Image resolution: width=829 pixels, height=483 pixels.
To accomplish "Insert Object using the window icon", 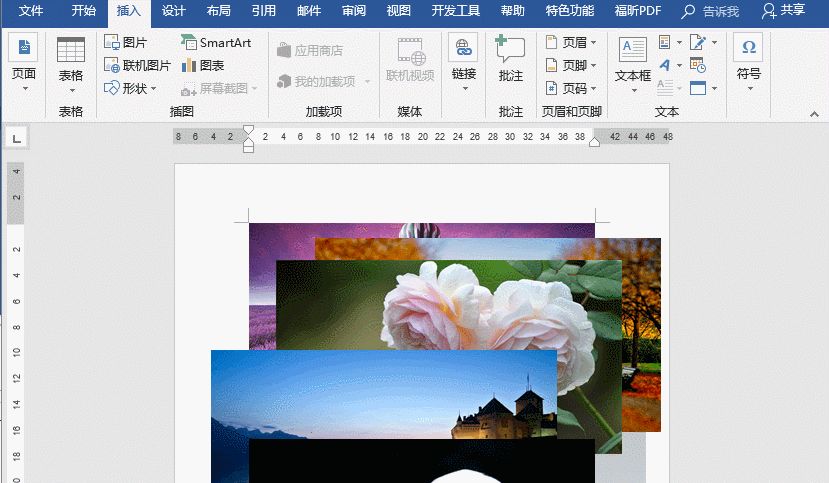I will (x=698, y=88).
